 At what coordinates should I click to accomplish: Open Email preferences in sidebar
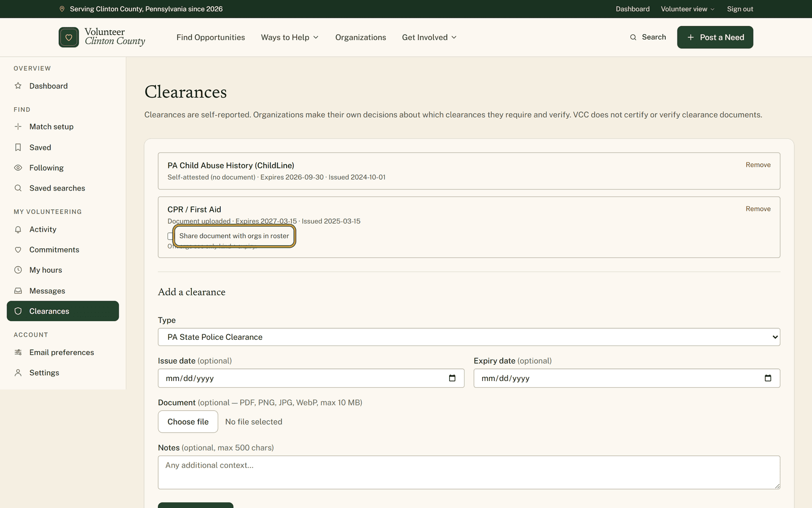(63, 353)
